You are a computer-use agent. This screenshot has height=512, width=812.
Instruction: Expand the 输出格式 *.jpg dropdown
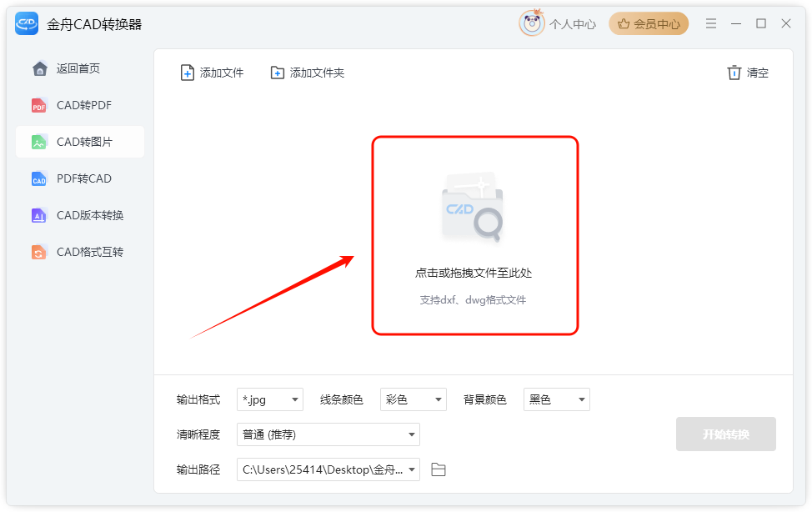270,399
